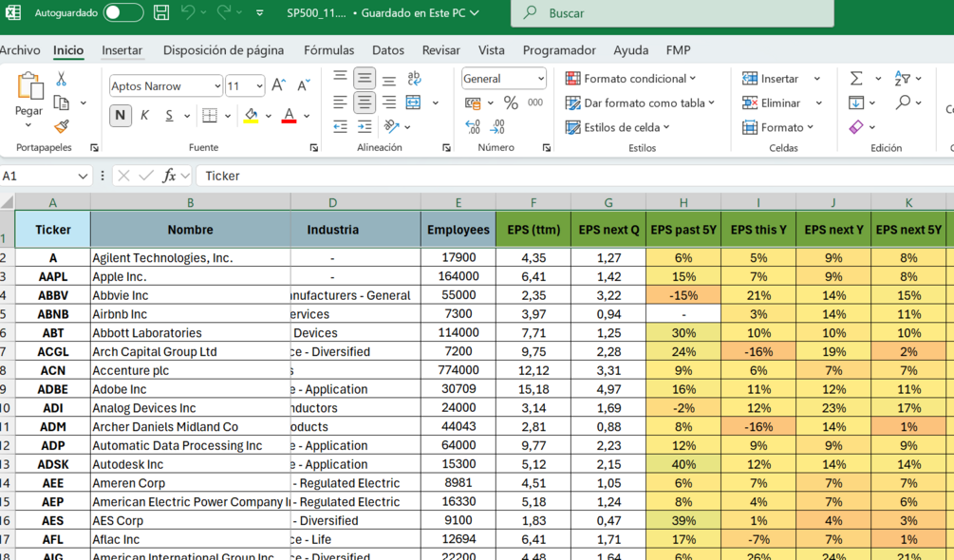The image size is (954, 560).
Task: Expand the fill color palette arrow
Action: [269, 116]
